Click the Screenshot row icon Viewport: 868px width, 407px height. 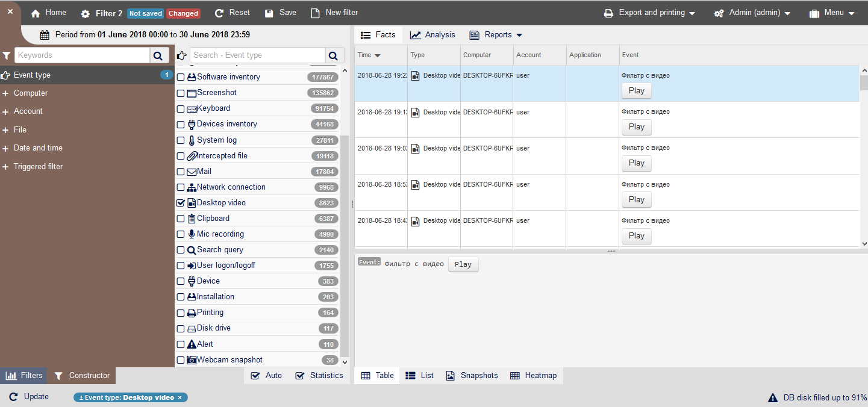[192, 93]
